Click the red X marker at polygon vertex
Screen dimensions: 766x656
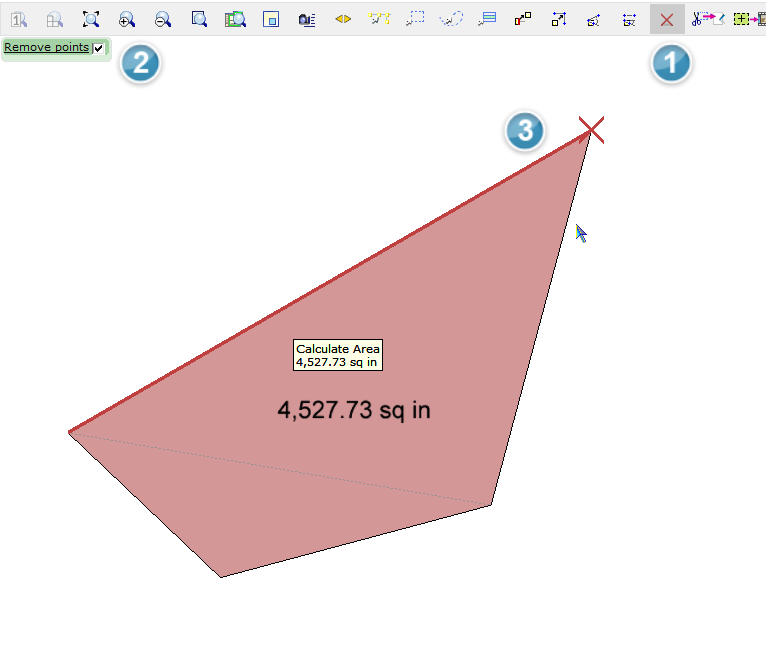pos(591,130)
